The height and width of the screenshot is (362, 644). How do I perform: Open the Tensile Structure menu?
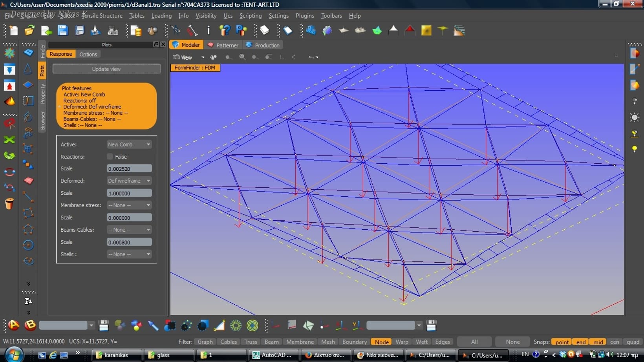102,16
